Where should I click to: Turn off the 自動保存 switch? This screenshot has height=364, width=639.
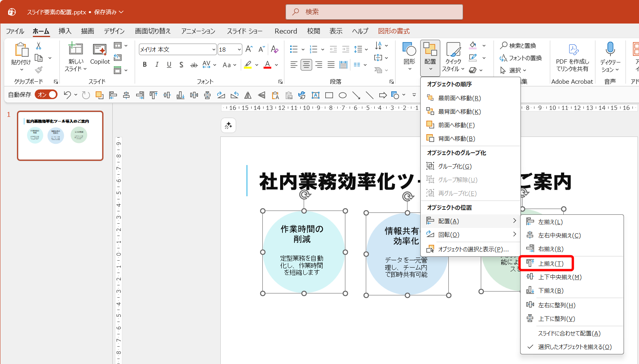click(x=46, y=94)
